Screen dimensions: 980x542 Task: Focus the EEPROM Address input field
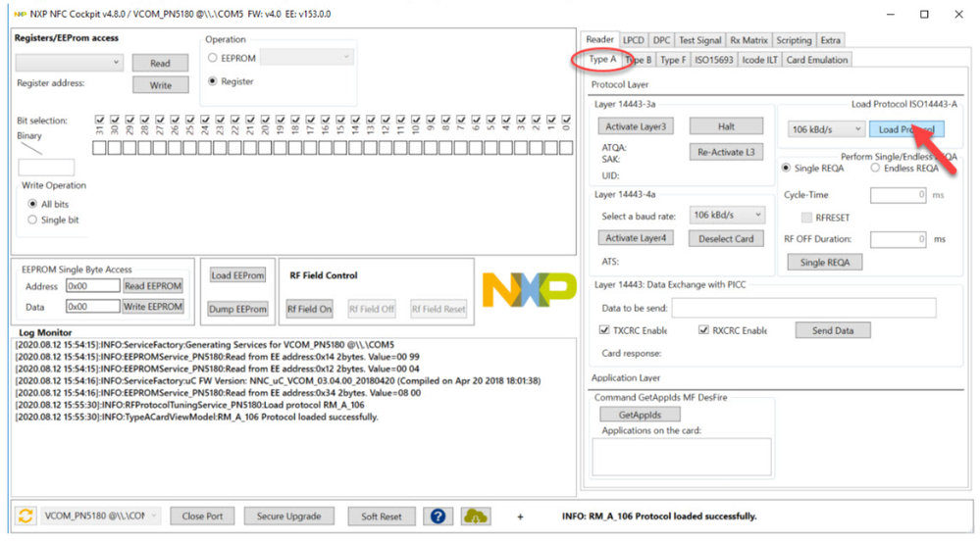pyautogui.click(x=92, y=286)
